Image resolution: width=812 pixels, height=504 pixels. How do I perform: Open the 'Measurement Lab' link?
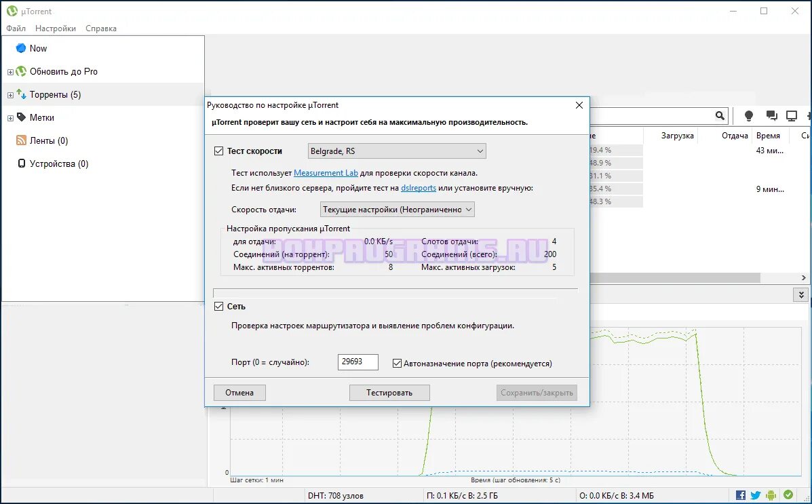326,173
